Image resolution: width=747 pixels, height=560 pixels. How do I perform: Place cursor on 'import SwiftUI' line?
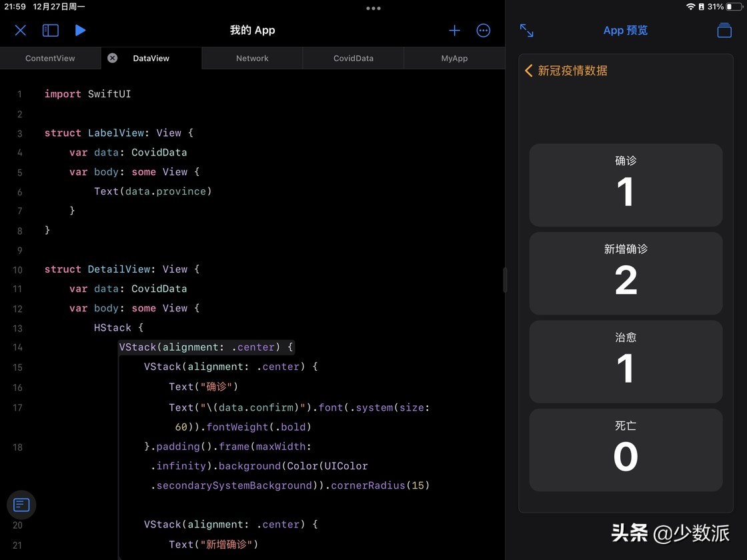coord(87,94)
